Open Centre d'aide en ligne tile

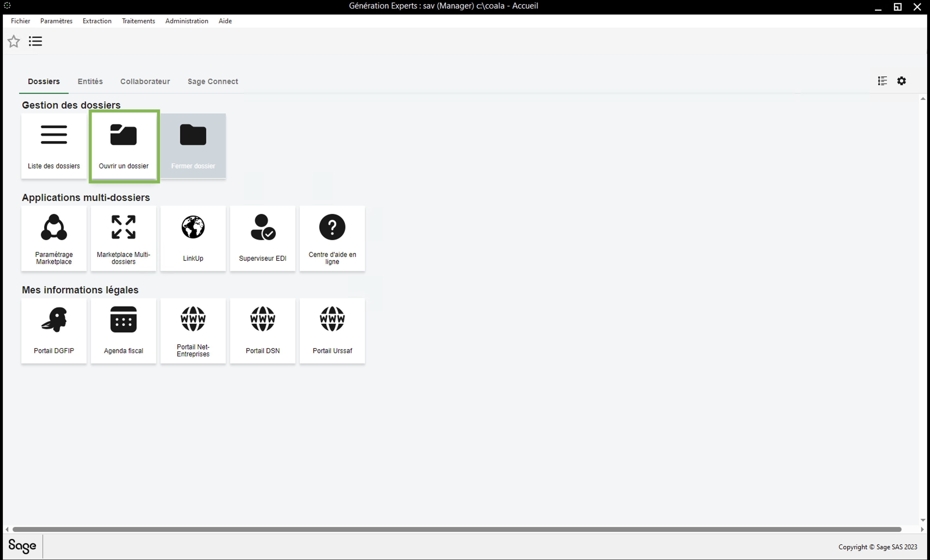[332, 238]
